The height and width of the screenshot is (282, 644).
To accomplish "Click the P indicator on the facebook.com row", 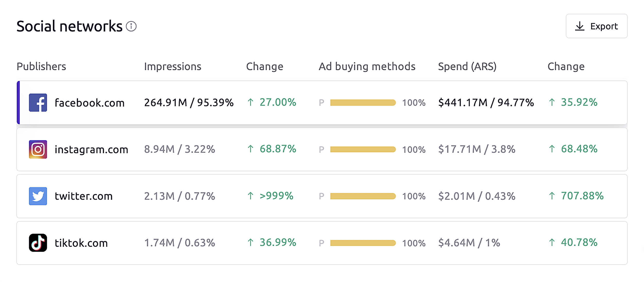I will (x=321, y=102).
